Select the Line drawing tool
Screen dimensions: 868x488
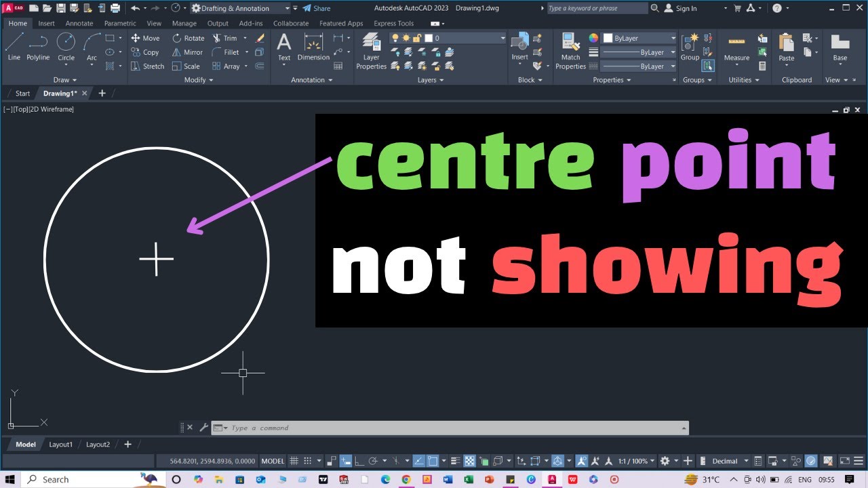coord(14,47)
